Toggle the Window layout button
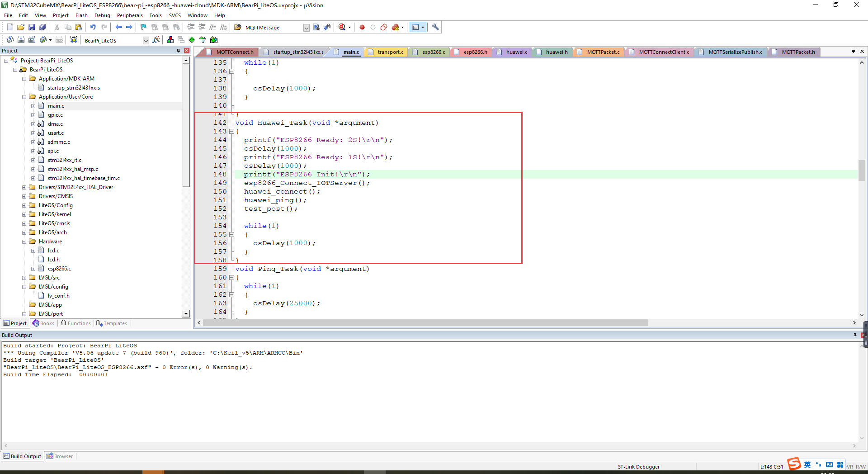 pyautogui.click(x=415, y=27)
